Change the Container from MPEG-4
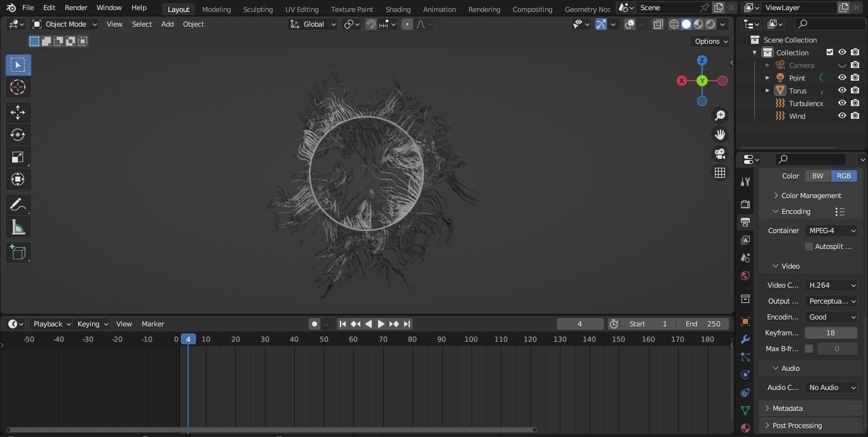 [831, 231]
